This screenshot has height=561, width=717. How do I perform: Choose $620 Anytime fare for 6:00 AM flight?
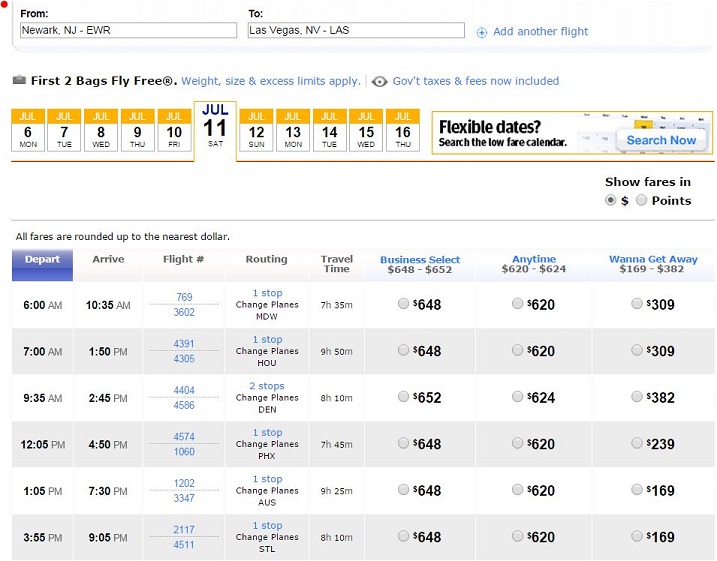pyautogui.click(x=517, y=304)
